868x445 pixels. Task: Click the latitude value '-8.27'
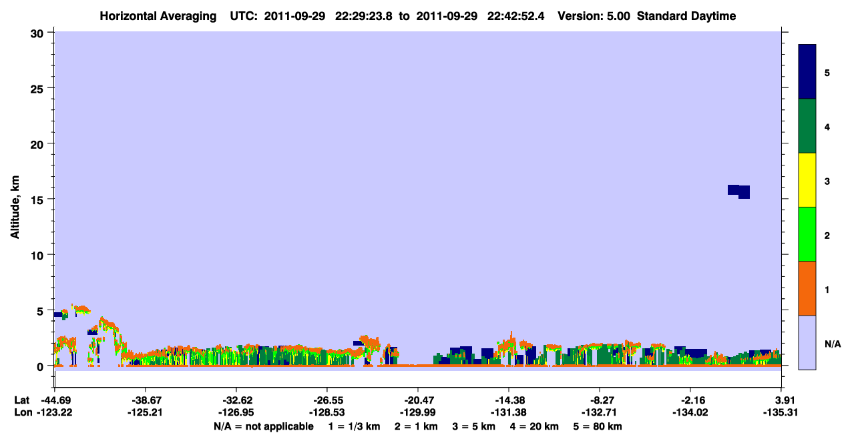(x=600, y=400)
